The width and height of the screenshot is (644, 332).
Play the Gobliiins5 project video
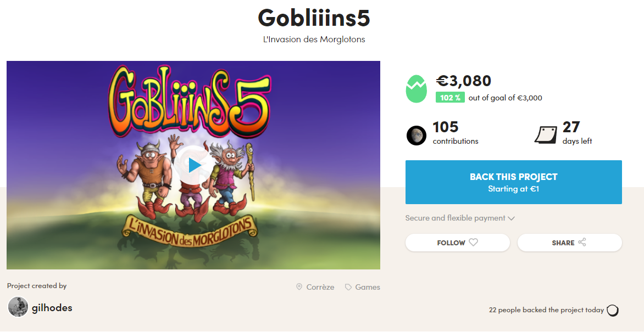(193, 165)
